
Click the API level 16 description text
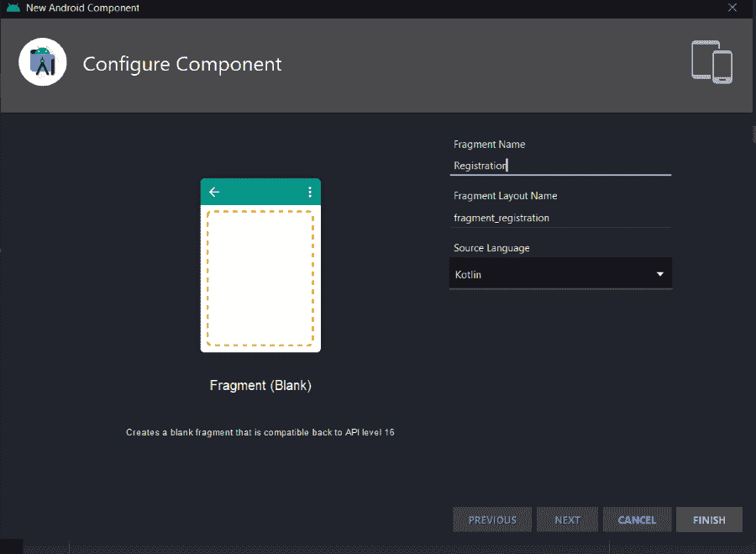pos(260,432)
